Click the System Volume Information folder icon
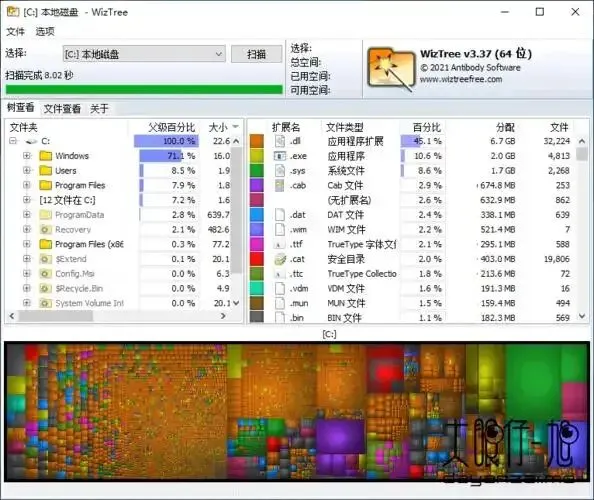Image resolution: width=594 pixels, height=500 pixels. point(45,303)
